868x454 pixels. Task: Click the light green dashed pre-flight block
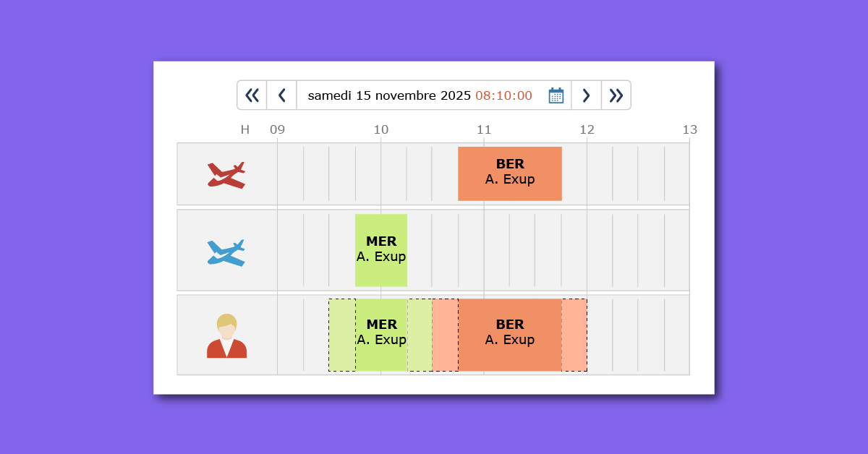point(341,335)
